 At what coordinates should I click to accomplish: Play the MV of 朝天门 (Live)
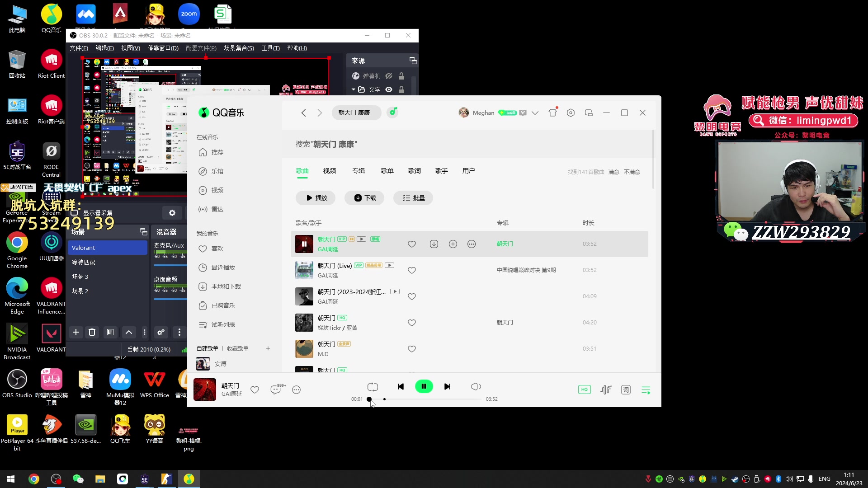point(389,265)
